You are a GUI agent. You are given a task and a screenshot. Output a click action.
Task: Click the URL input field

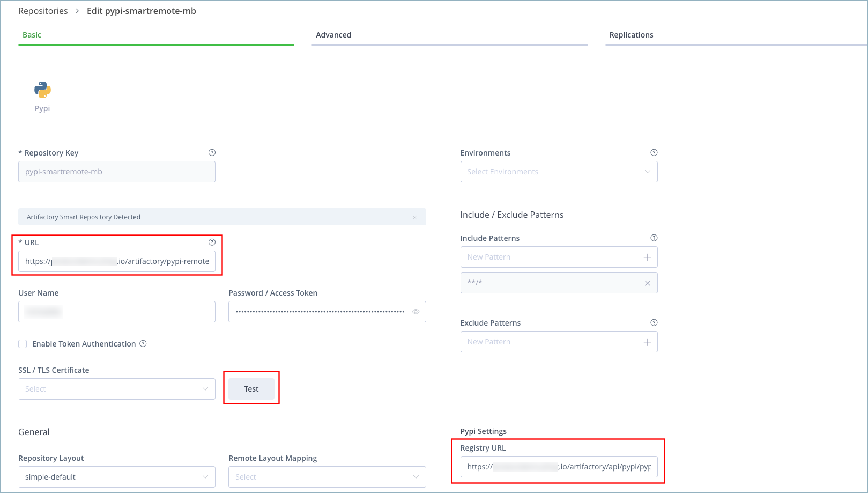[x=117, y=261]
